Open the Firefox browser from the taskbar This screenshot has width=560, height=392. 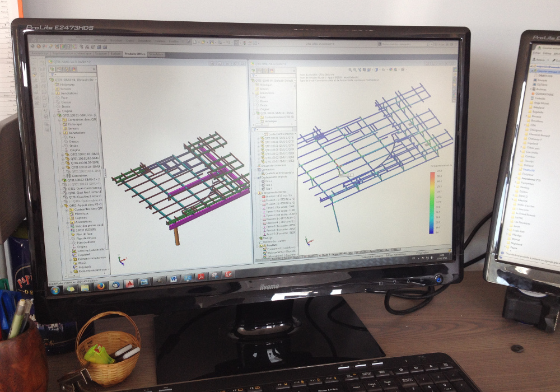[100, 286]
